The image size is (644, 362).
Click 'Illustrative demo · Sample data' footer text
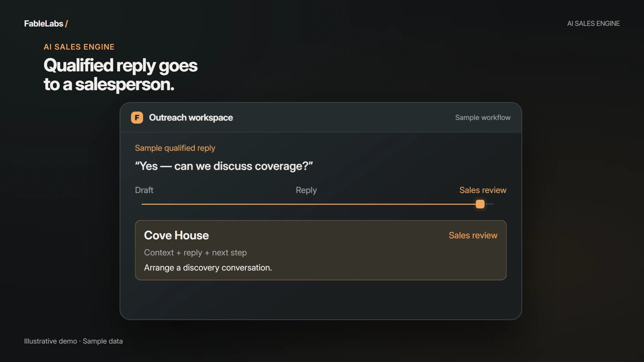pyautogui.click(x=73, y=341)
